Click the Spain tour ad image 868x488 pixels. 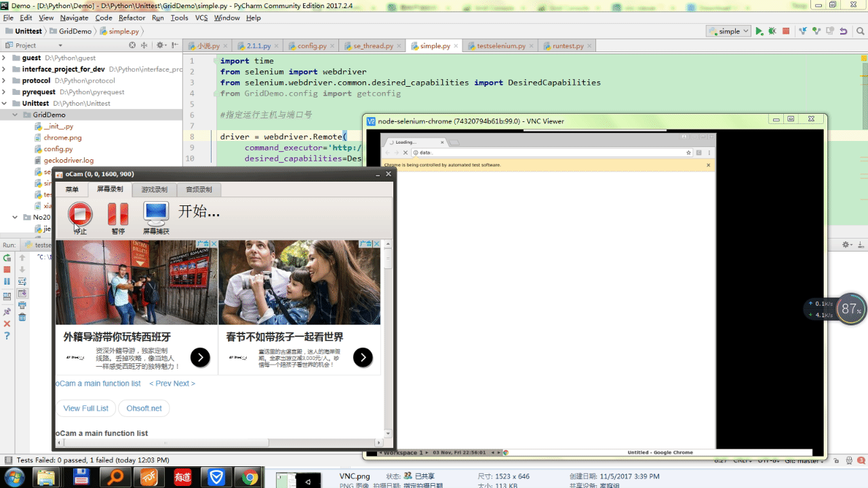pyautogui.click(x=136, y=282)
